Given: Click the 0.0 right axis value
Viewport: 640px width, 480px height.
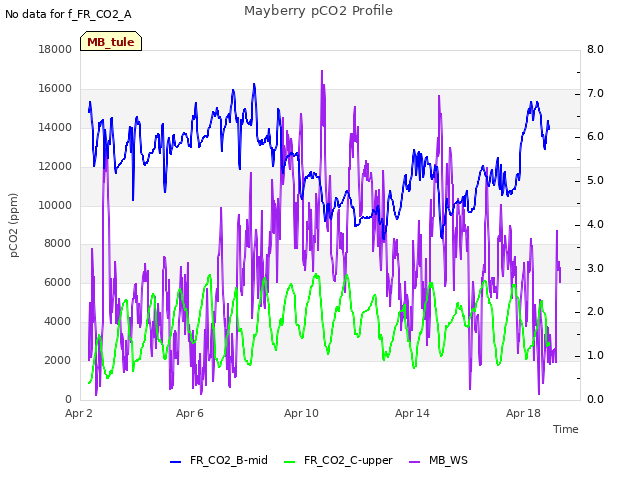Looking at the screenshot, I should tap(595, 399).
